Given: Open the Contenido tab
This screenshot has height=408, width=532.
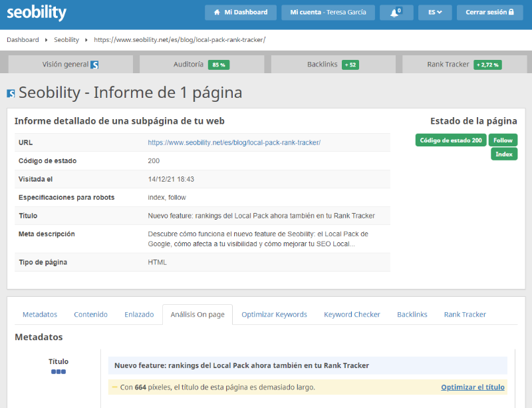Looking at the screenshot, I should (x=90, y=315).
